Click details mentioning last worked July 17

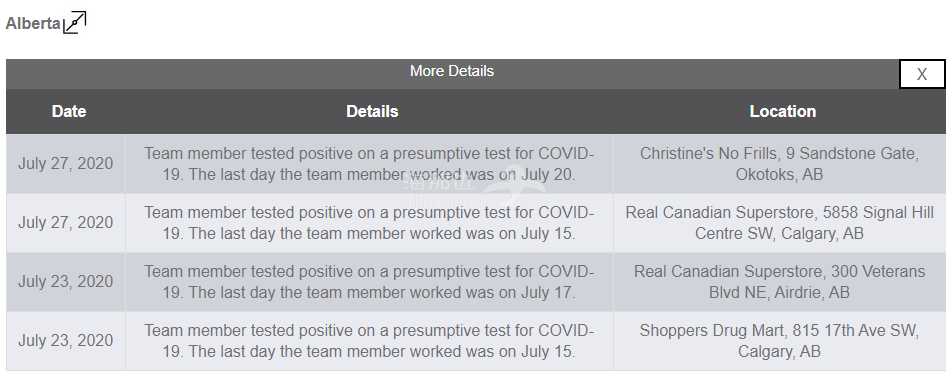pos(369,282)
